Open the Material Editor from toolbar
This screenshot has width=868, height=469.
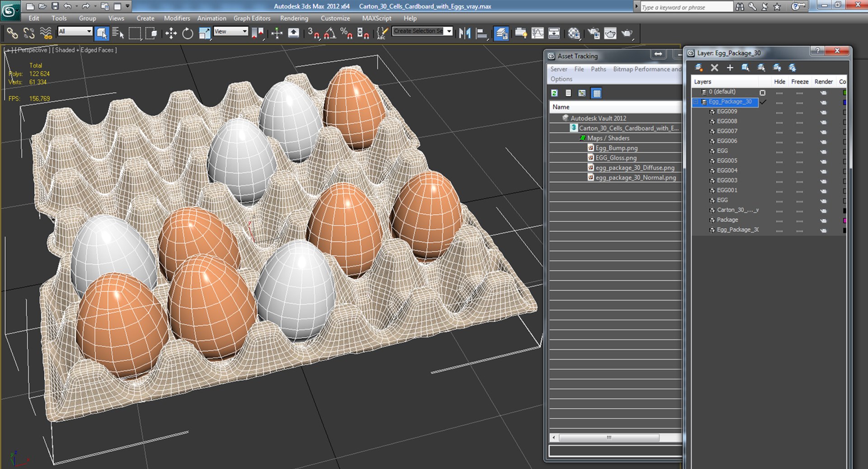[x=574, y=33]
